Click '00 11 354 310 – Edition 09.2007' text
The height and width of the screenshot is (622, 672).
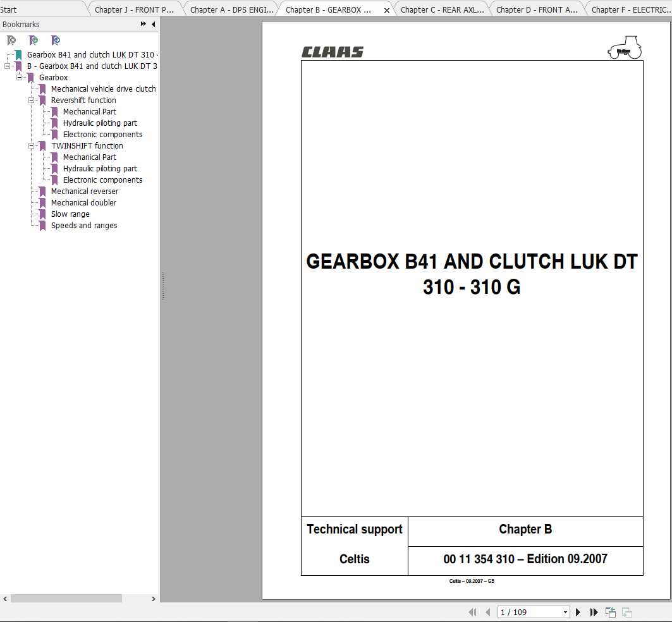[525, 559]
